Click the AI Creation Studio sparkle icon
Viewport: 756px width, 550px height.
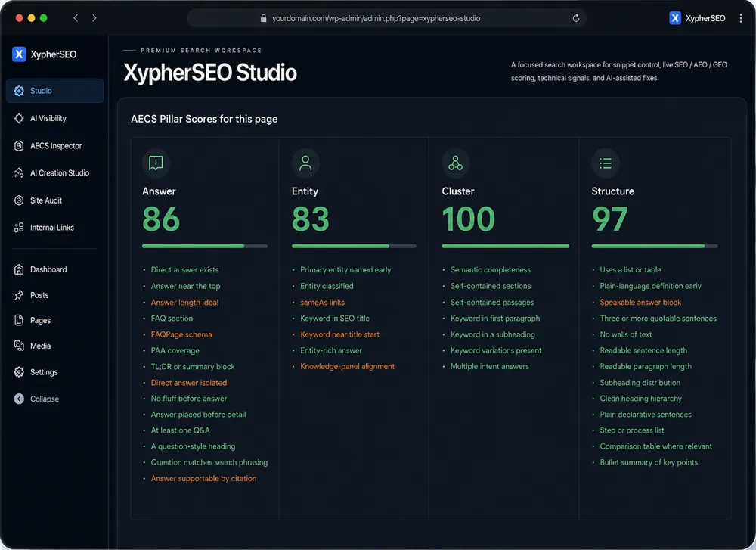[19, 172]
